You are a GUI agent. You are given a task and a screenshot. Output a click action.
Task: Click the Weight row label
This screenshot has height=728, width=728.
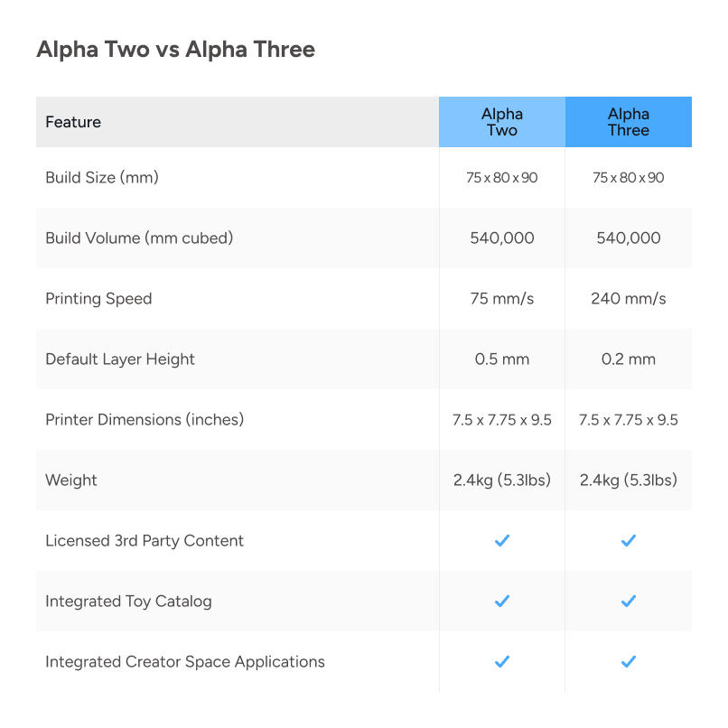pyautogui.click(x=71, y=480)
